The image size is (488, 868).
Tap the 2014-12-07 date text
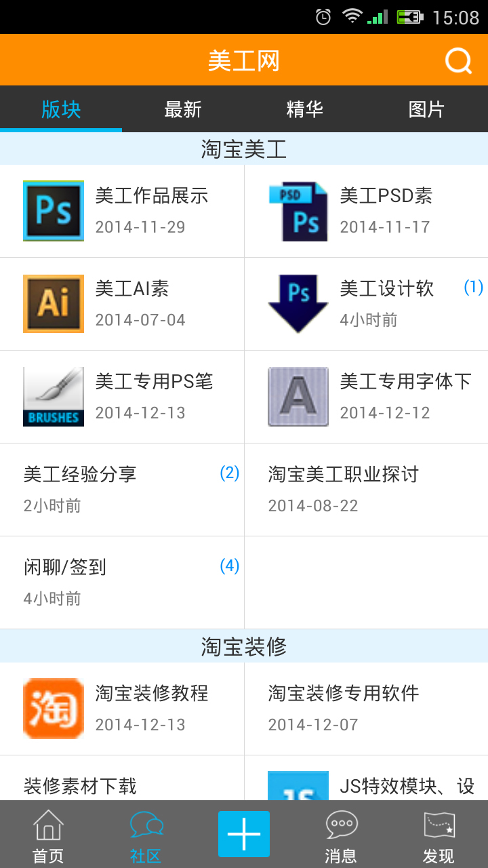click(x=313, y=725)
